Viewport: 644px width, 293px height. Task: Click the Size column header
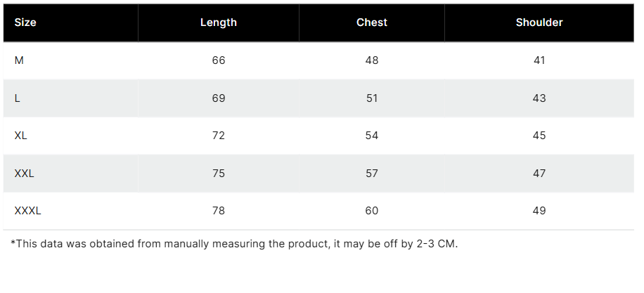coord(25,22)
